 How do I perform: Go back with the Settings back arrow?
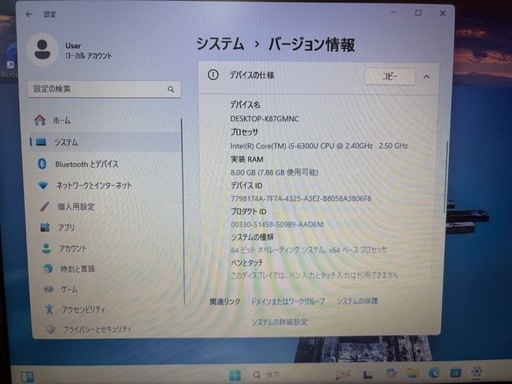(x=29, y=14)
